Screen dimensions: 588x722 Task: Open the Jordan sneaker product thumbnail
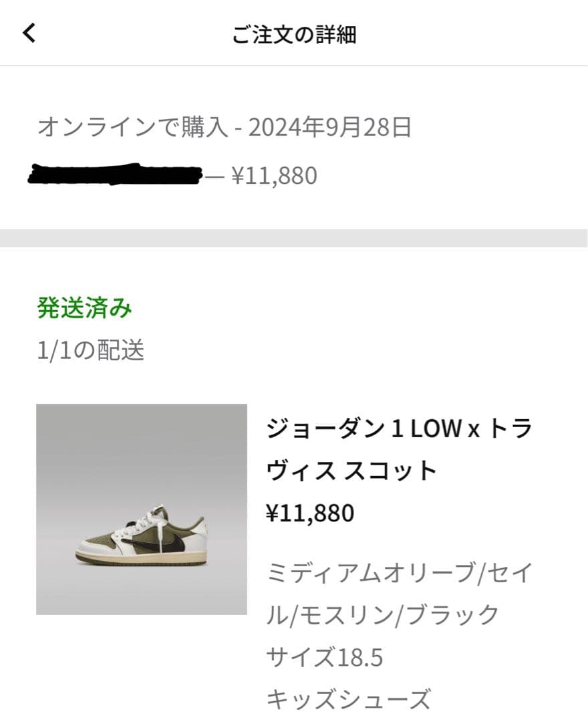point(142,509)
